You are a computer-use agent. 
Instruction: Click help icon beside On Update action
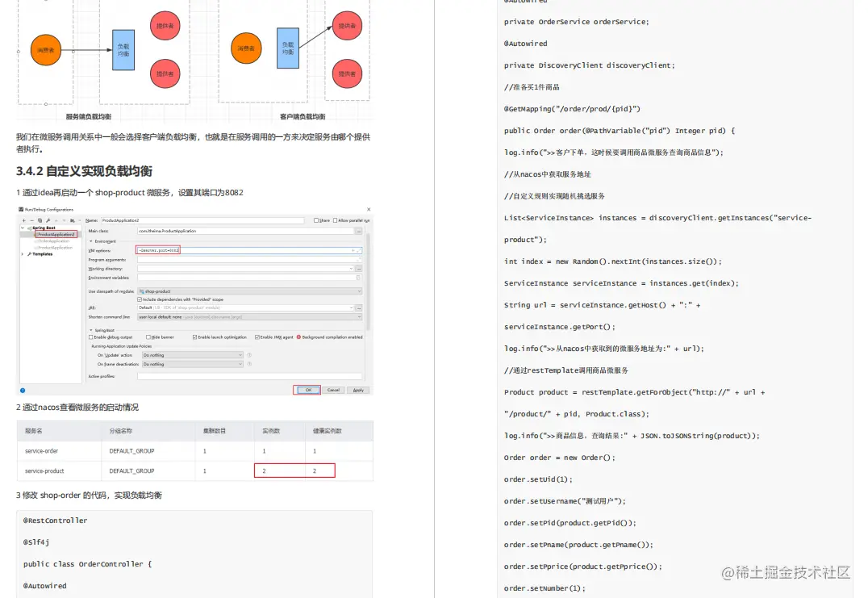[249, 355]
